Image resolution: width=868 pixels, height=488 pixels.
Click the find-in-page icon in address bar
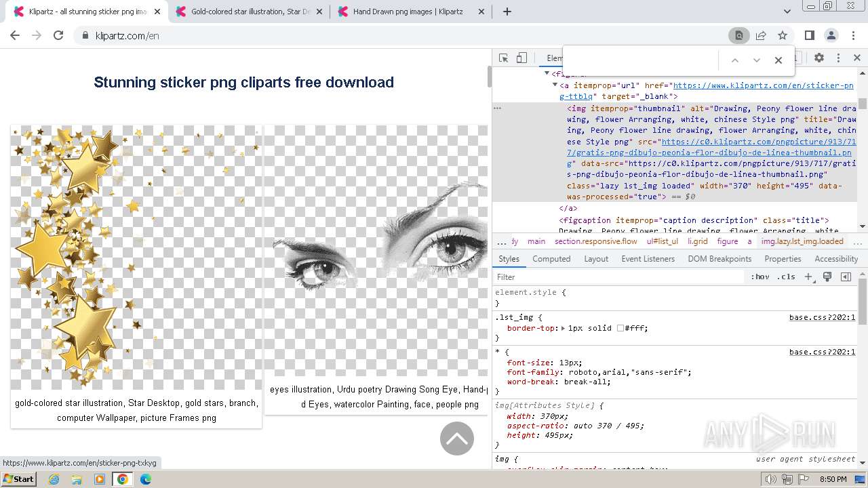tap(739, 35)
